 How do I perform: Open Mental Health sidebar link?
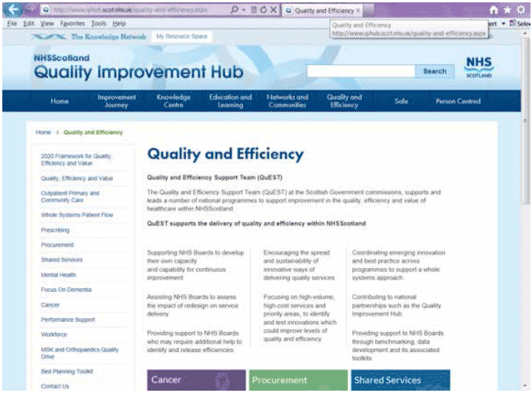(59, 275)
